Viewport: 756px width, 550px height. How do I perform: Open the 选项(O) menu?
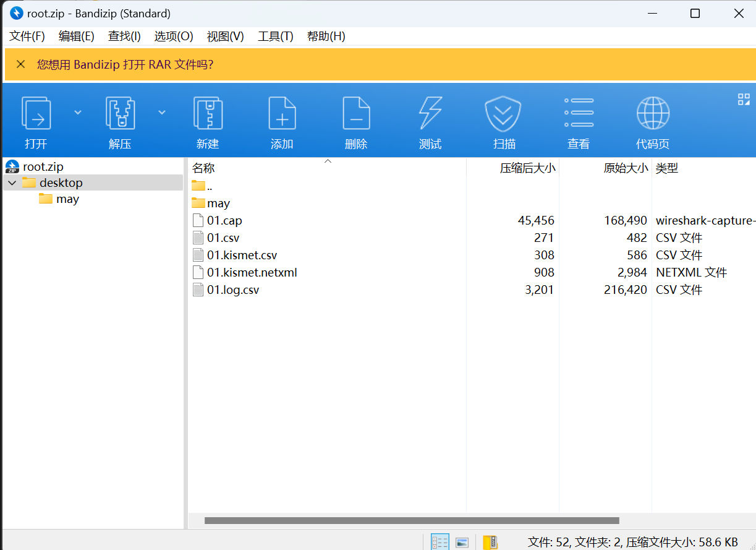[x=174, y=36]
